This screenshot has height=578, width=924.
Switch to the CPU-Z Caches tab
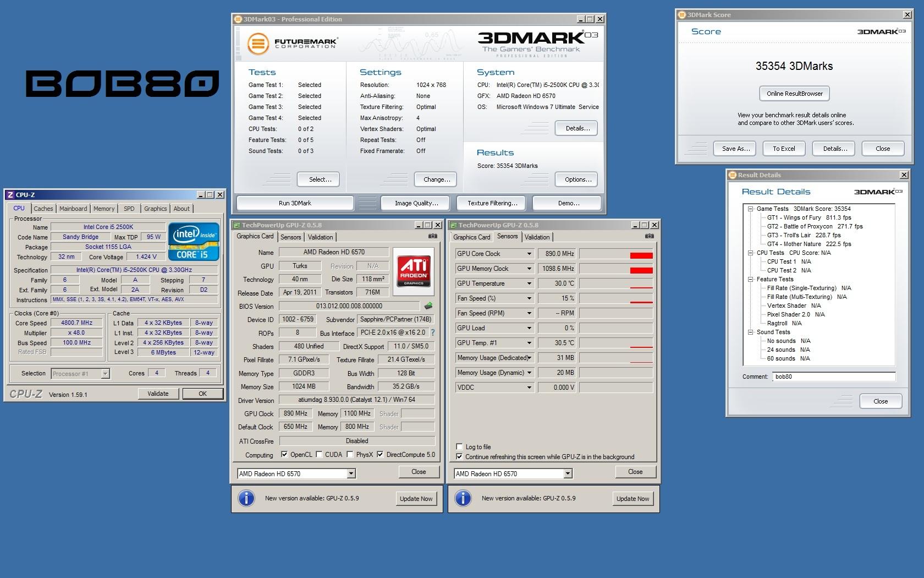pyautogui.click(x=43, y=209)
